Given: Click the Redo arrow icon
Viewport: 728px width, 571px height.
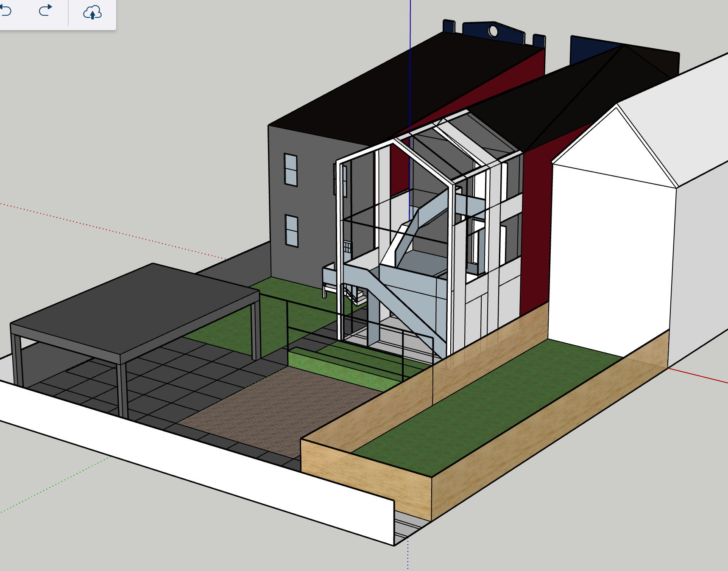Looking at the screenshot, I should point(45,10).
